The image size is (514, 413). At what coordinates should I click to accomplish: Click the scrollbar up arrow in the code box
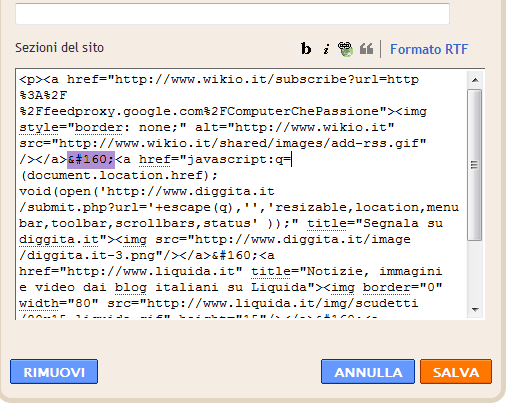click(x=475, y=80)
